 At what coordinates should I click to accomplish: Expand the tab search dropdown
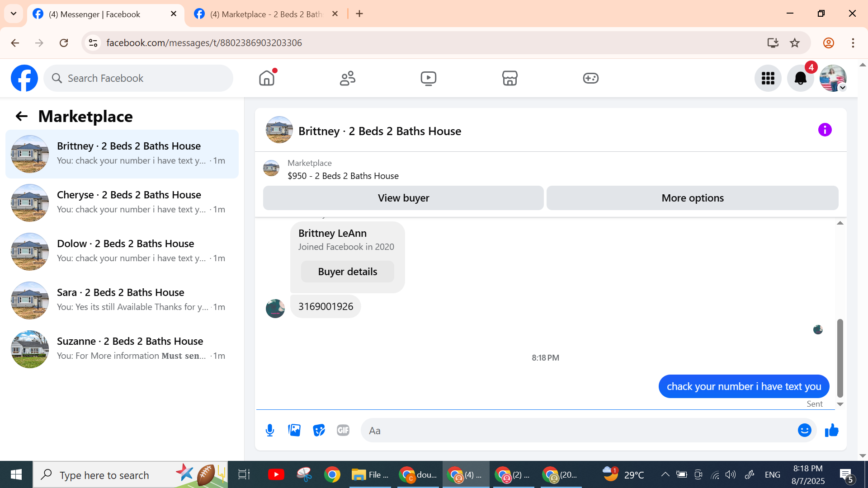click(x=14, y=14)
